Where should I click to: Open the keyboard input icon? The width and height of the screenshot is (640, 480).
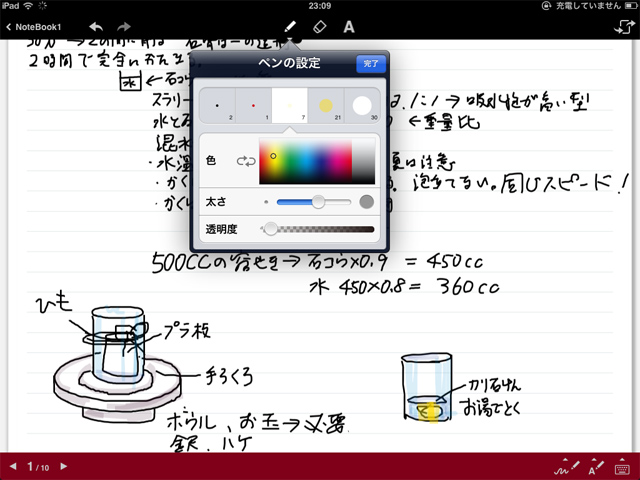(x=622, y=467)
